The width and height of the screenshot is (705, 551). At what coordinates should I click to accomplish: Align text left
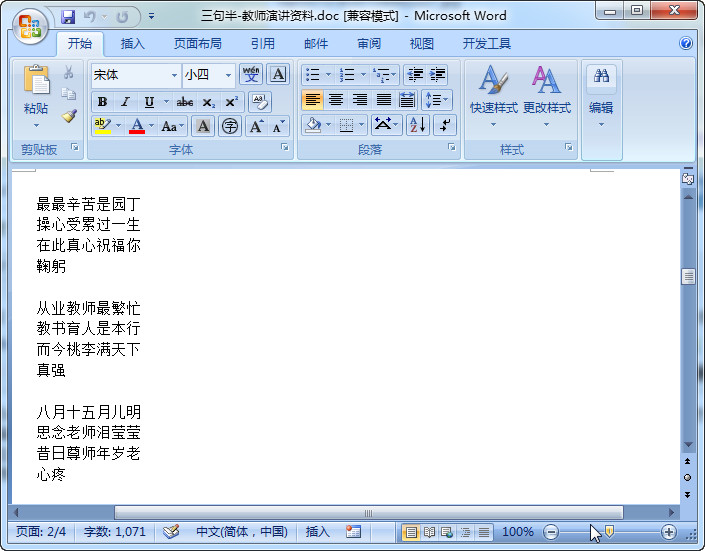(312, 100)
